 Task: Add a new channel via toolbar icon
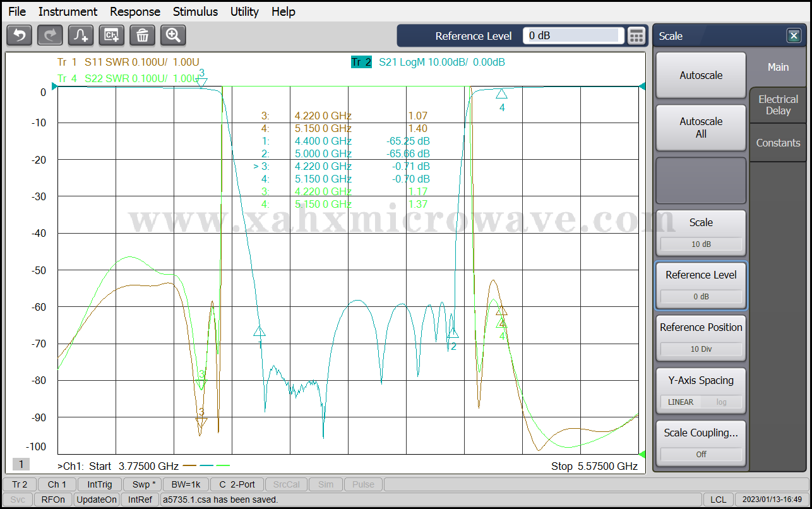112,35
